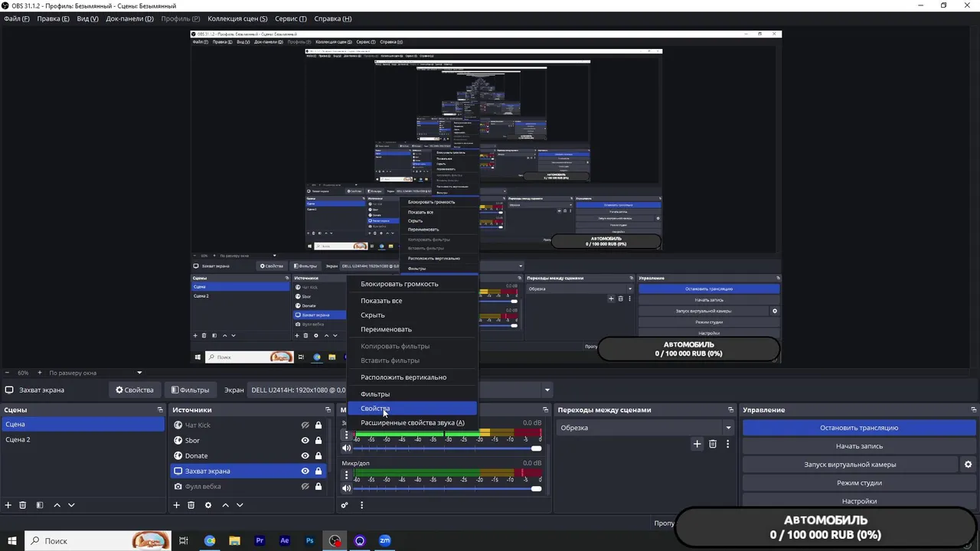Unlock the Donate source lock
This screenshot has height=551, width=980.
(318, 456)
